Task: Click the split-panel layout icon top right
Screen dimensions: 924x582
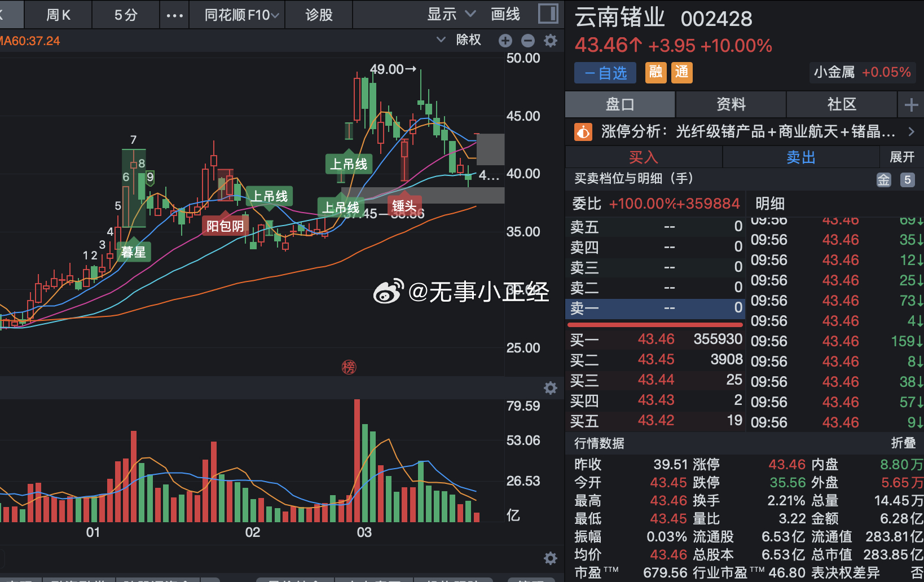Action: point(547,14)
